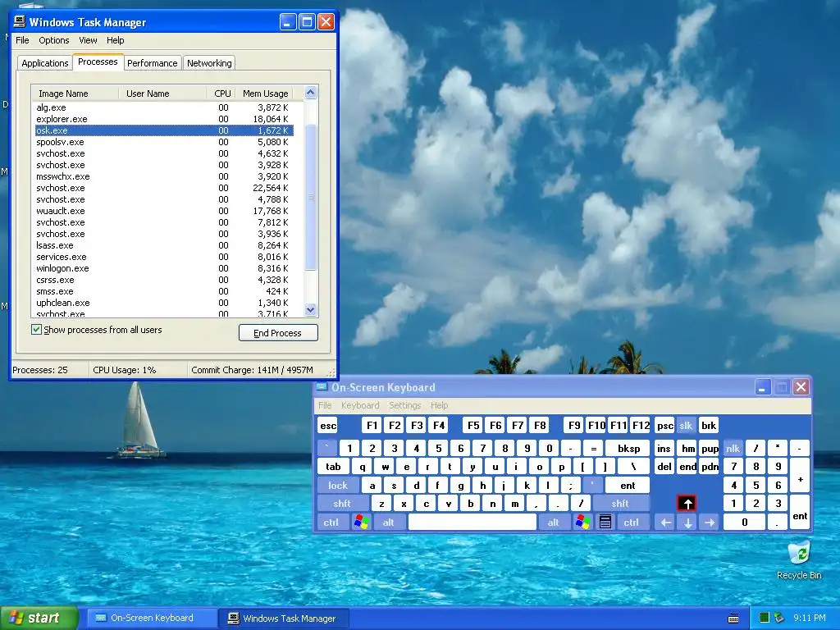Click the right Windows logo key on keyboard
This screenshot has height=630, width=840.
point(583,522)
